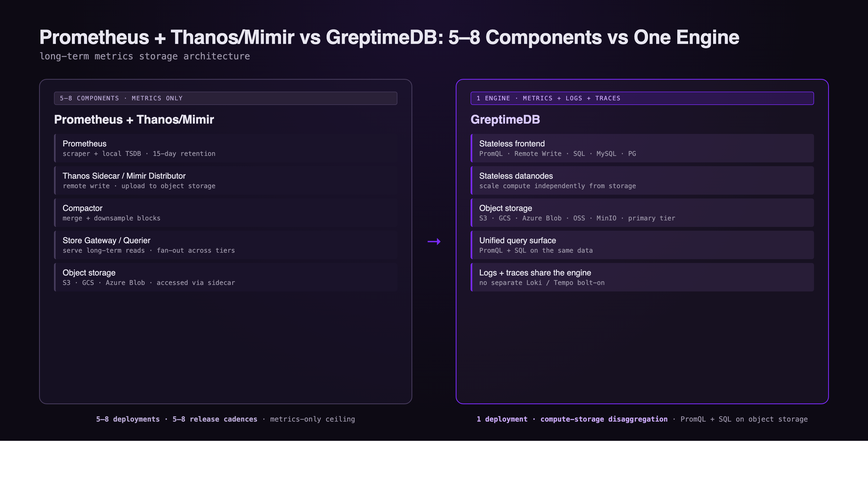Click the main title about Prometheus vs GreptimeDB
The height and width of the screenshot is (488, 868).
(389, 37)
